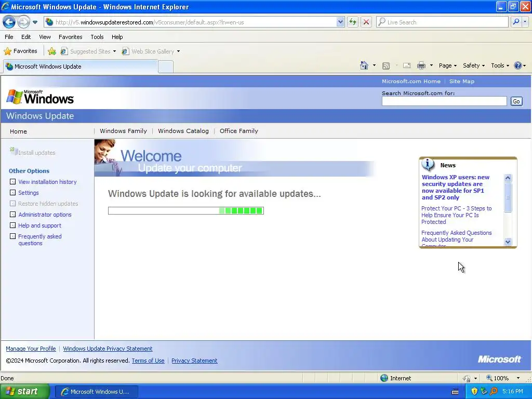Click the Administrator options box
The width and height of the screenshot is (532, 399).
pyautogui.click(x=12, y=215)
